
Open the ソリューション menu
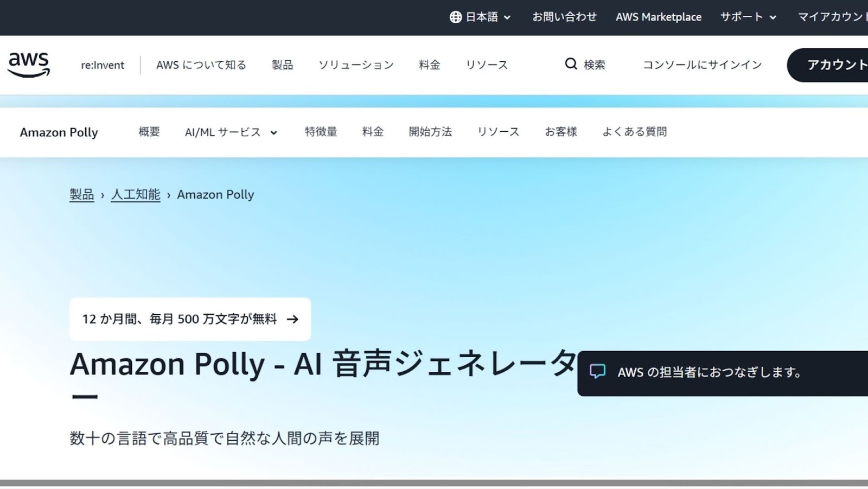(x=356, y=65)
